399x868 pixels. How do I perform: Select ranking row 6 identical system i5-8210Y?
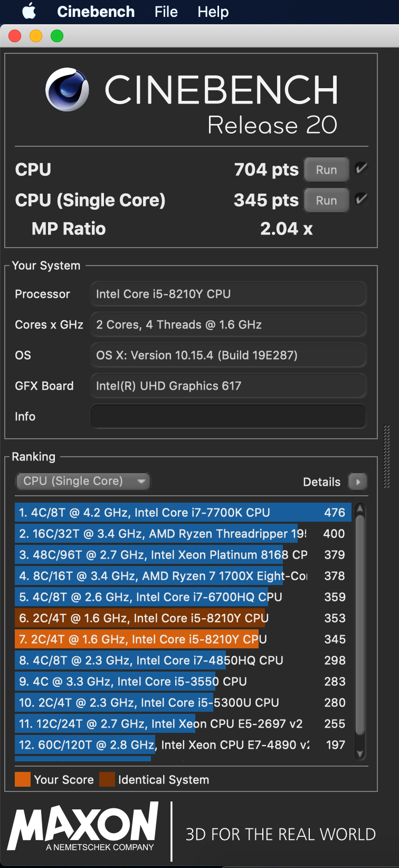[x=183, y=618]
